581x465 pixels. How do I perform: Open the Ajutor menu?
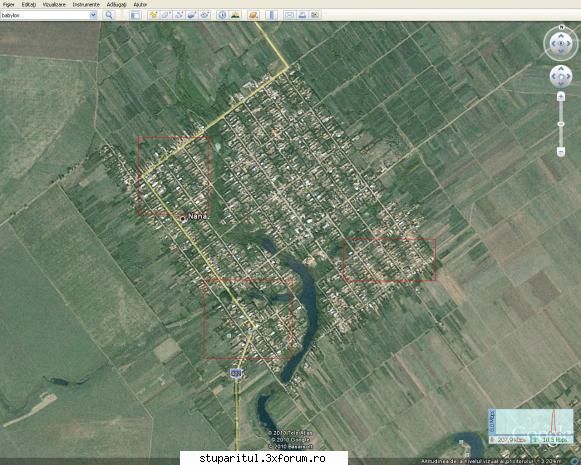(x=140, y=4)
